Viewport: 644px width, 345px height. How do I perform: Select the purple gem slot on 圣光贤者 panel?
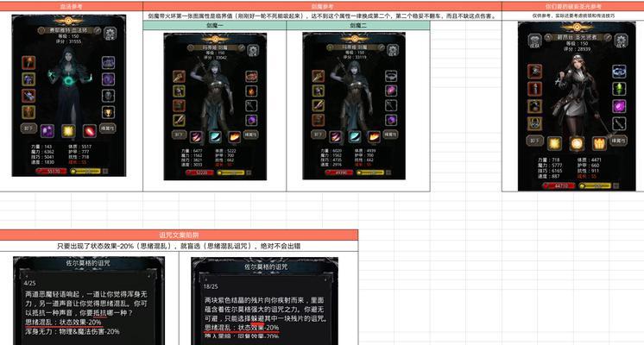pos(619,106)
